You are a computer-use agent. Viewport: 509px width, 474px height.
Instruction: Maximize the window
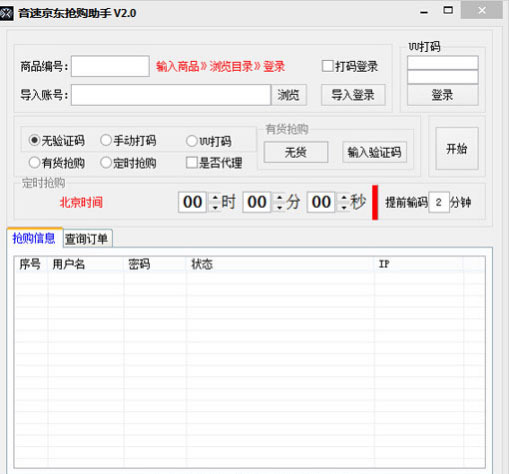click(448, 11)
